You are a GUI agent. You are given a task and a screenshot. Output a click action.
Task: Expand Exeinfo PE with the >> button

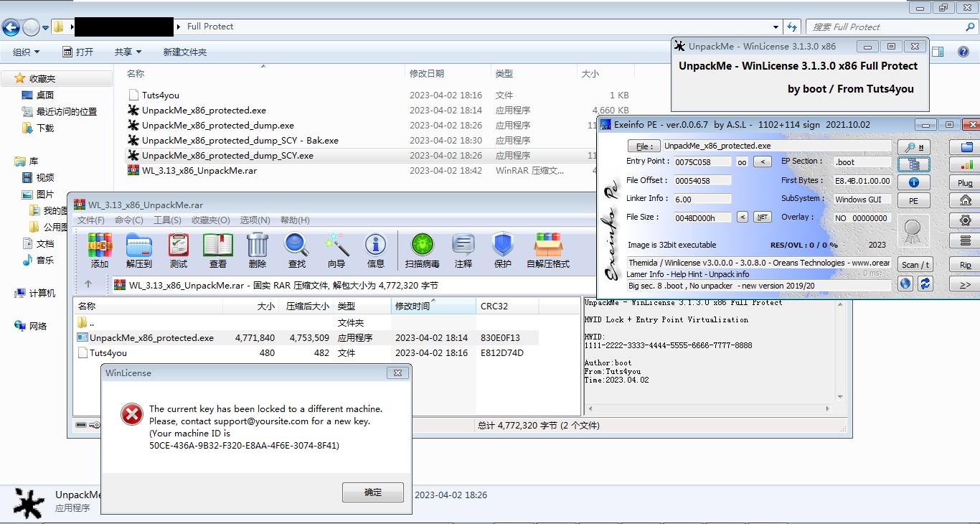966,284
